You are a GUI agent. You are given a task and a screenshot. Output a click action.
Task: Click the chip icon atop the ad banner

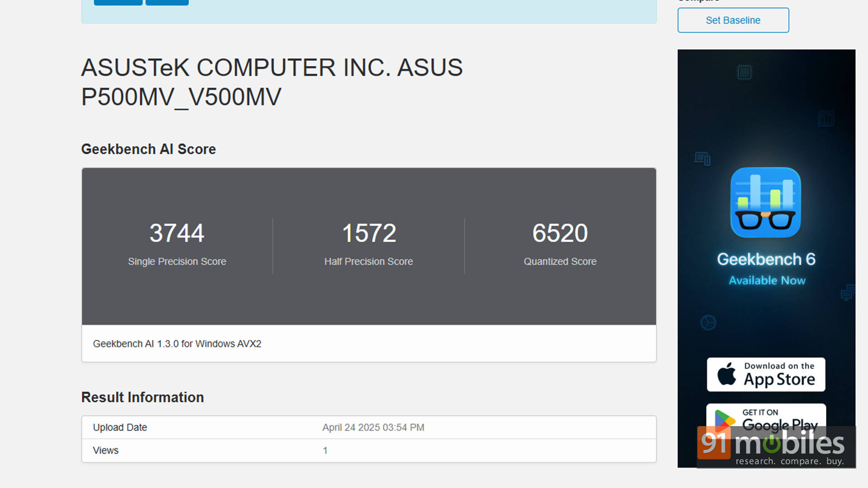coord(744,72)
